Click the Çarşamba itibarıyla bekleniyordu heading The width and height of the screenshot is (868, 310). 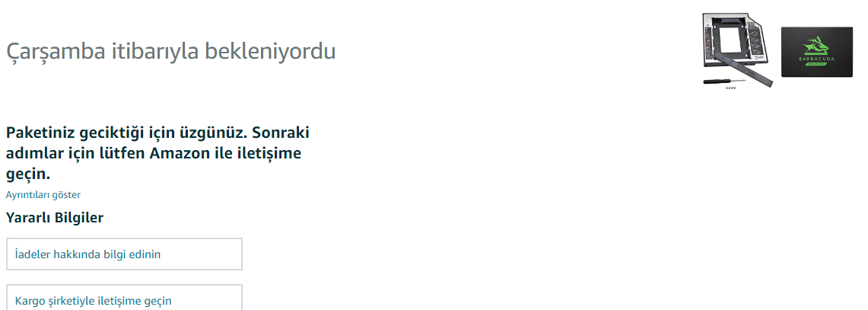coord(170,53)
